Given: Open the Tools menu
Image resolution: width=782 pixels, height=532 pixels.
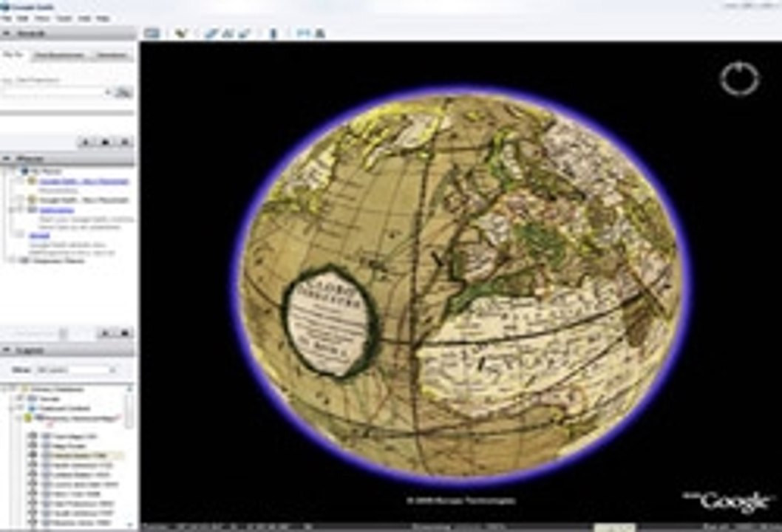Looking at the screenshot, I should coord(64,18).
